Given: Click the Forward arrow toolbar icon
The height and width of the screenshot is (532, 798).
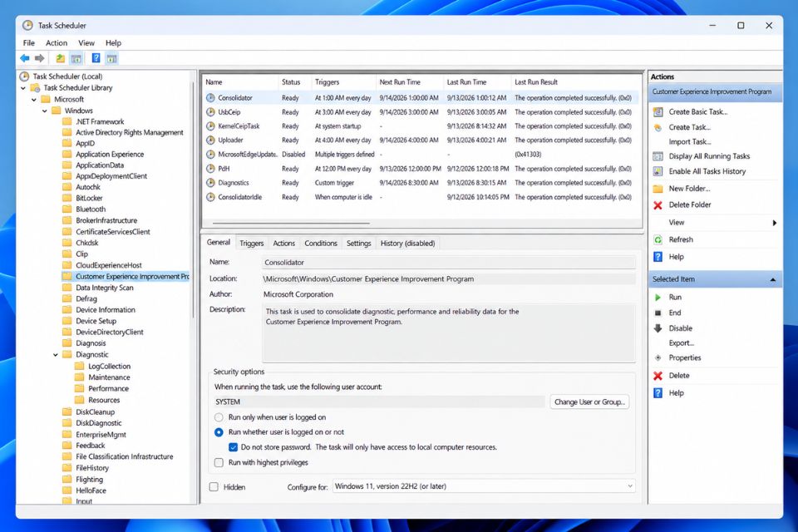Looking at the screenshot, I should 40,58.
